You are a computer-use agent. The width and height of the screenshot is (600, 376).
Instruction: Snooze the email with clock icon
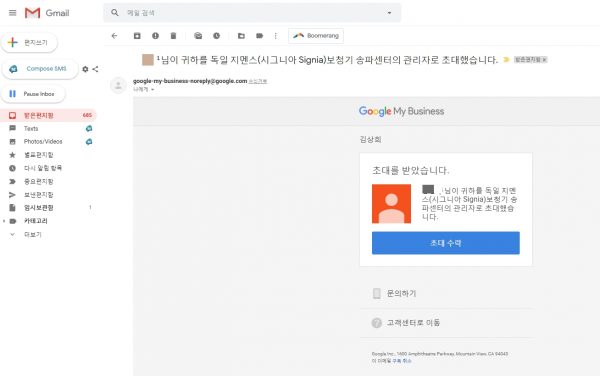click(217, 36)
